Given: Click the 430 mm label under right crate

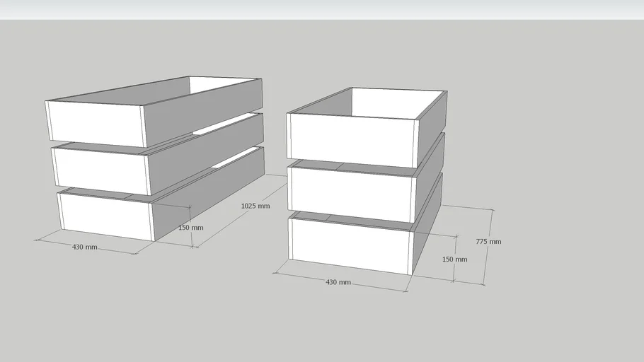Looking at the screenshot, I should [x=338, y=282].
